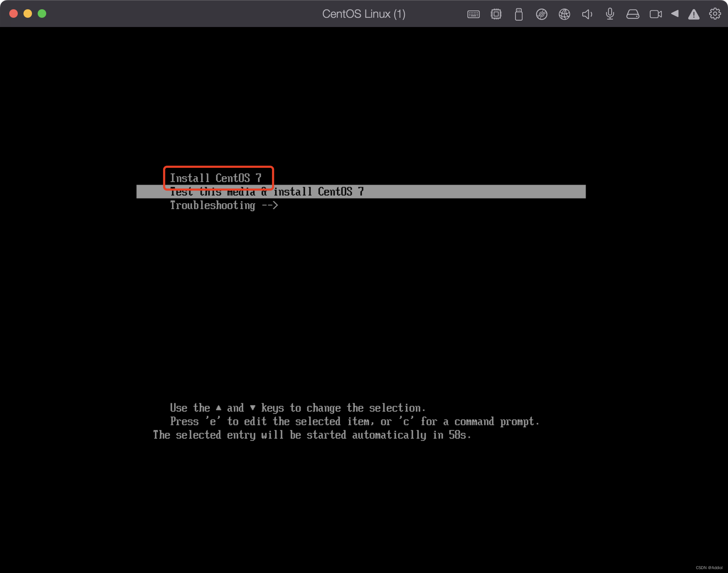This screenshot has width=728, height=573.
Task: Click the 'Press 'e' to edit' hint line
Action: [354, 422]
